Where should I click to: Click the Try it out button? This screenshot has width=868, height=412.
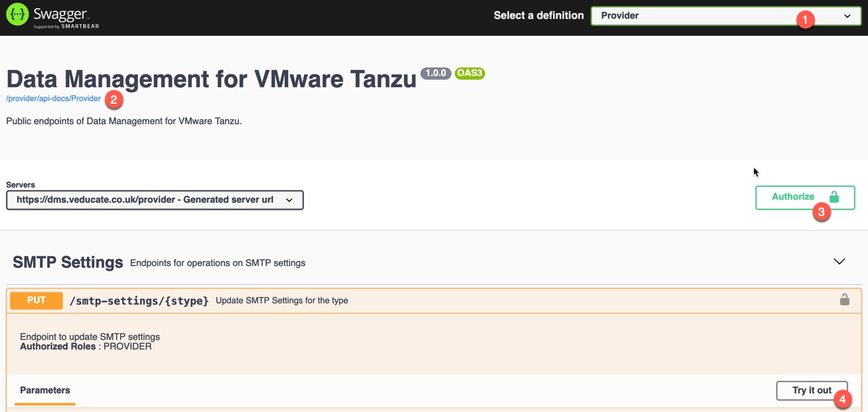(812, 390)
